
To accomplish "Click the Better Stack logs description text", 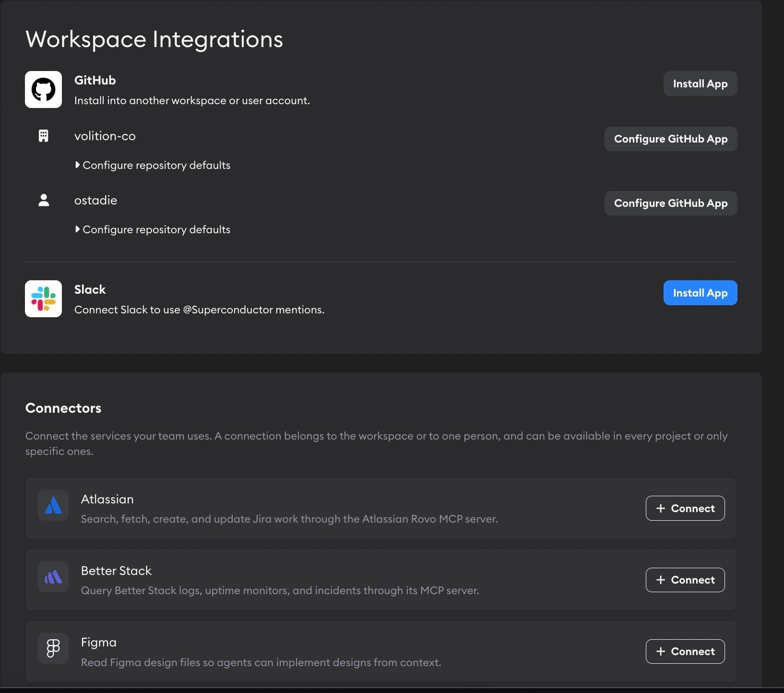I will (x=280, y=590).
